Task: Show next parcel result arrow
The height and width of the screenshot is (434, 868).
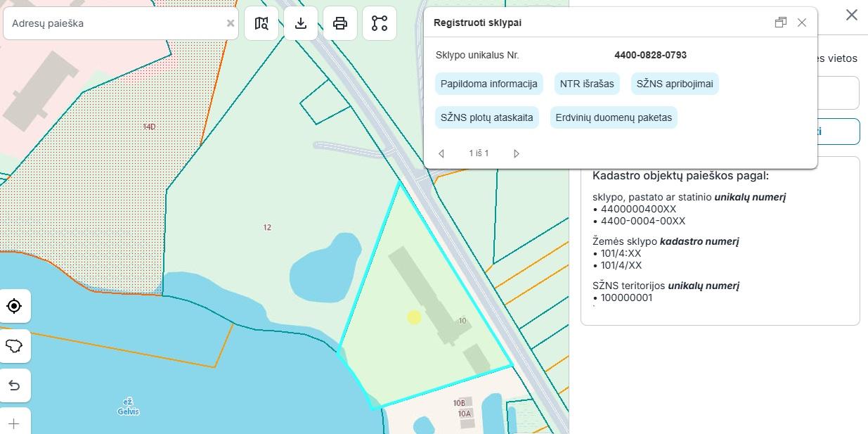Action: (517, 153)
